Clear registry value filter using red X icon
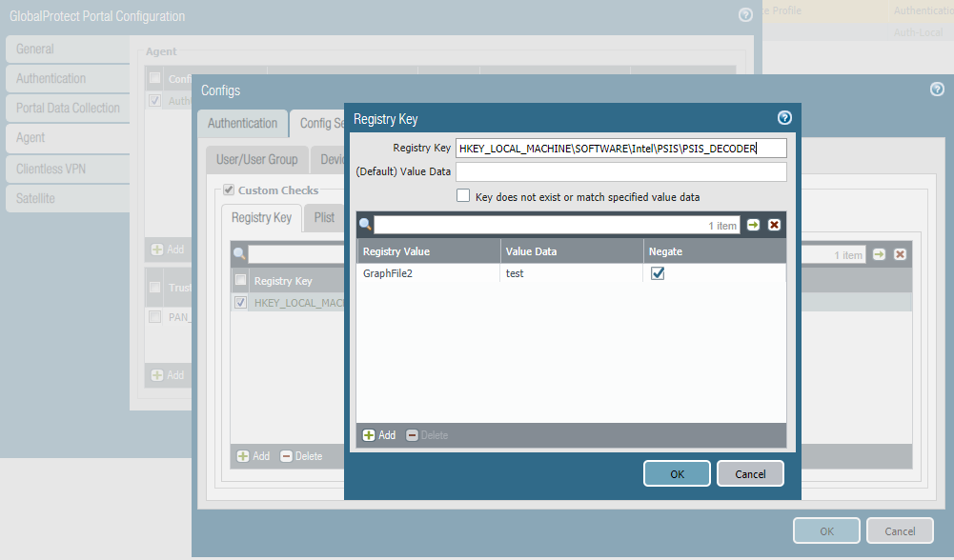The image size is (954, 560). tap(774, 225)
